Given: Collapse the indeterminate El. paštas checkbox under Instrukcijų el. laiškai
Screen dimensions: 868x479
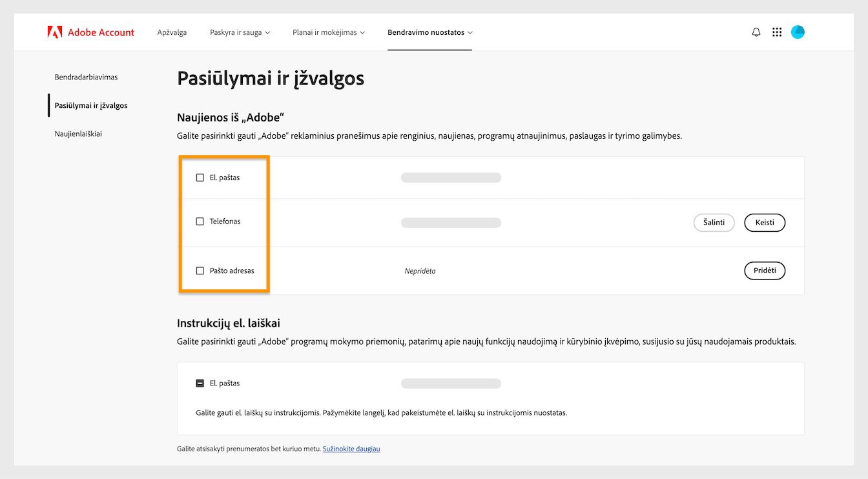Looking at the screenshot, I should 200,383.
